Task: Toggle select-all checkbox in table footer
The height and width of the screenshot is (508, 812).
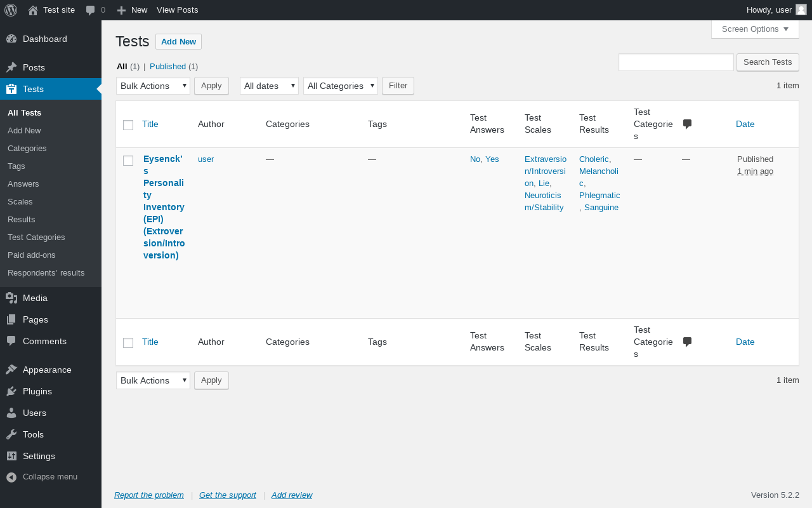Action: click(128, 343)
